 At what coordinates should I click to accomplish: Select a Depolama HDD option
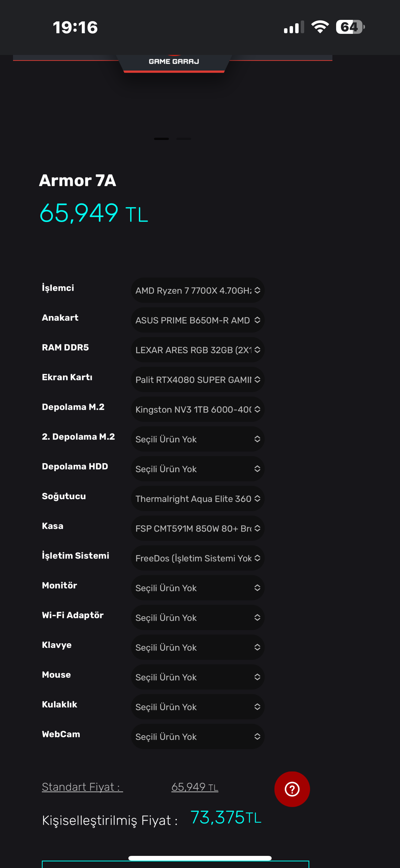click(197, 469)
